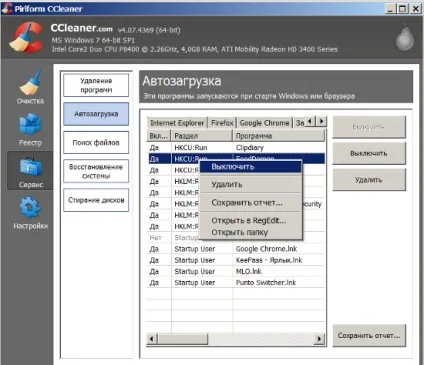Open the Реестр registry section
The width and height of the screenshot is (424, 365).
coord(30,130)
